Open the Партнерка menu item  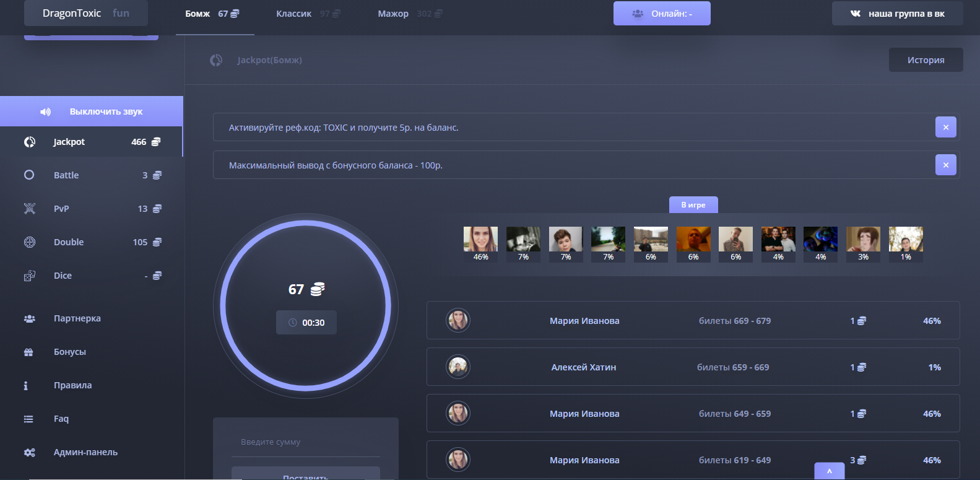(92, 318)
